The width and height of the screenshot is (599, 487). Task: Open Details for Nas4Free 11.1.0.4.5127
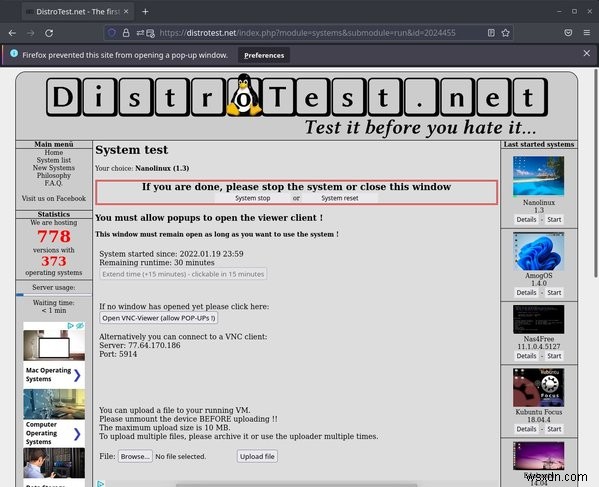526,356
